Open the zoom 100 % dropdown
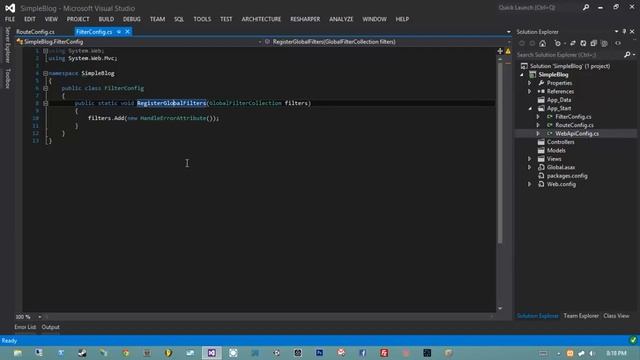The width and height of the screenshot is (640, 360). pos(40,317)
